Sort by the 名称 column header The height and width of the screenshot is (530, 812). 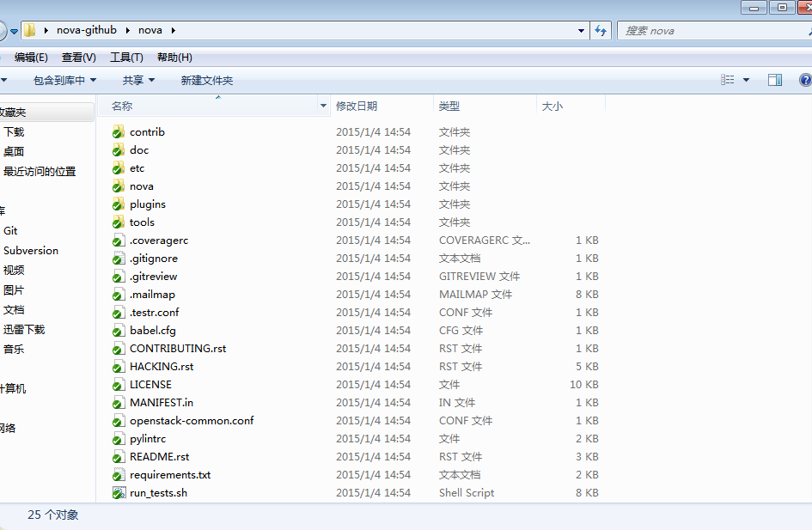pos(122,106)
